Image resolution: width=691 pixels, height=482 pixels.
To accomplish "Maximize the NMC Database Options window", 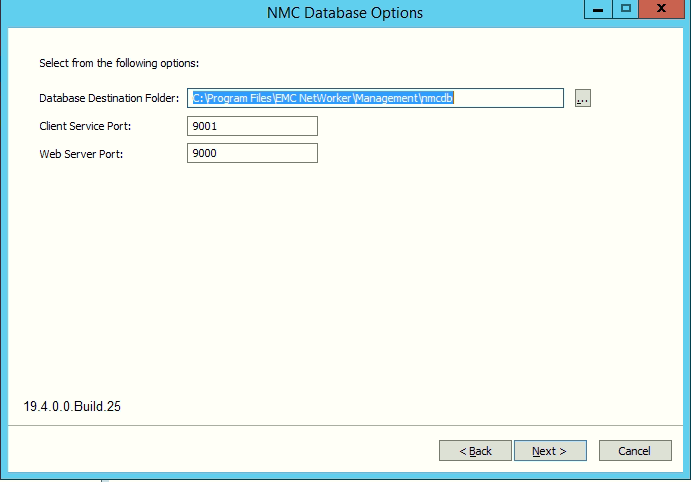I will (626, 10).
